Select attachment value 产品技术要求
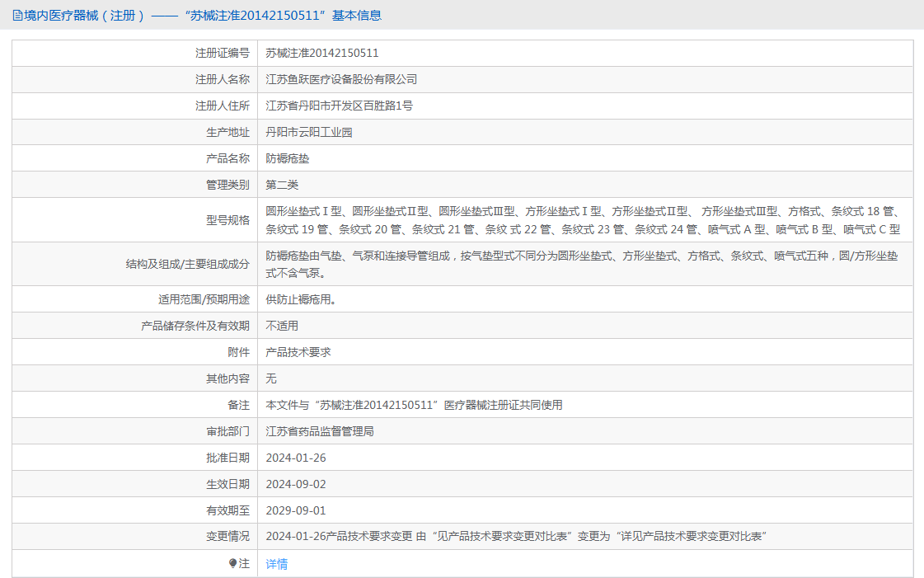Viewport: 924px width, 578px height. [298, 352]
